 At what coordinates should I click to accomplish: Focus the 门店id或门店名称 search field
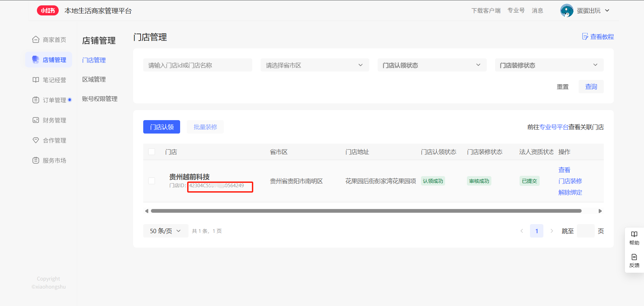(198, 65)
